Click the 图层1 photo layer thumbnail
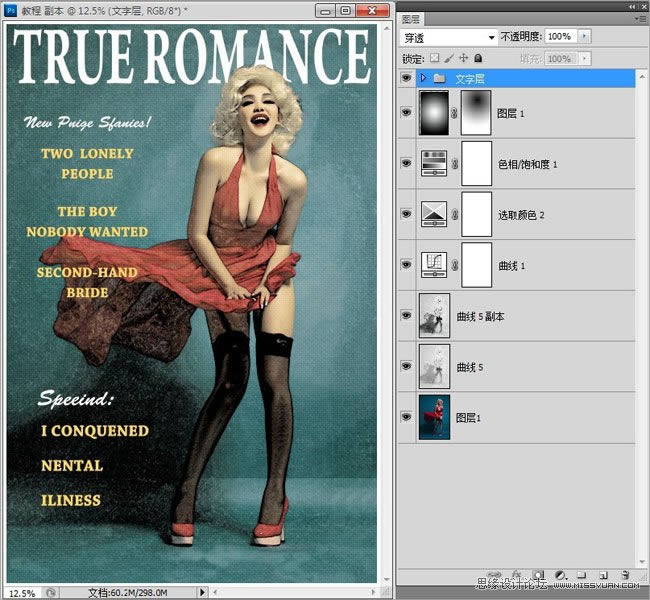Screen dimensions: 650x600 [435, 418]
